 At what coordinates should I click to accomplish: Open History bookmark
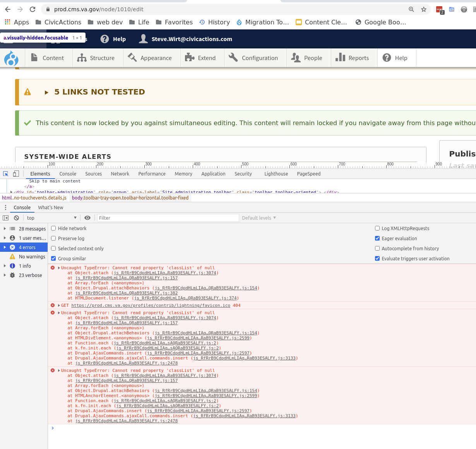coord(215,22)
